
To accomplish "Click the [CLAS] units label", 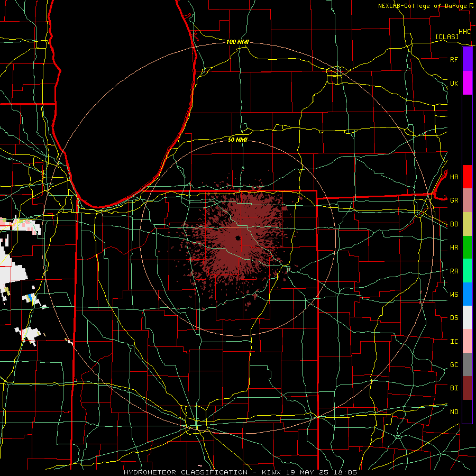I will point(447,36).
